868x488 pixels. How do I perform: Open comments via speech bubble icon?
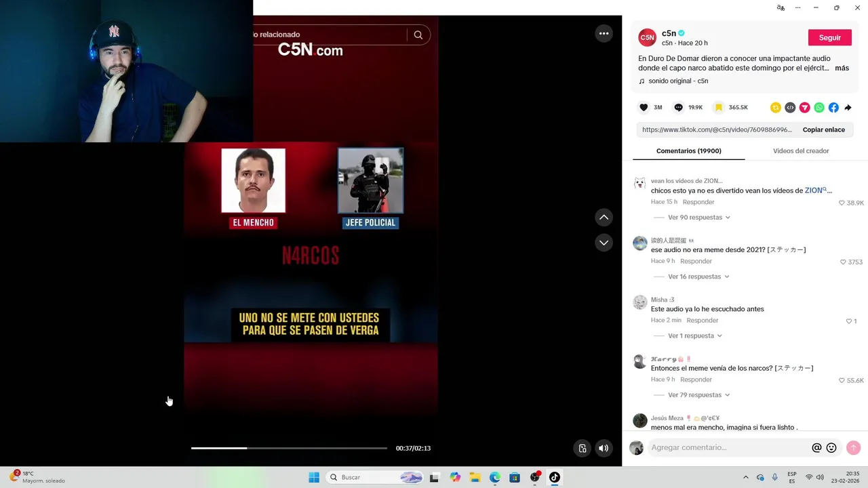(678, 108)
